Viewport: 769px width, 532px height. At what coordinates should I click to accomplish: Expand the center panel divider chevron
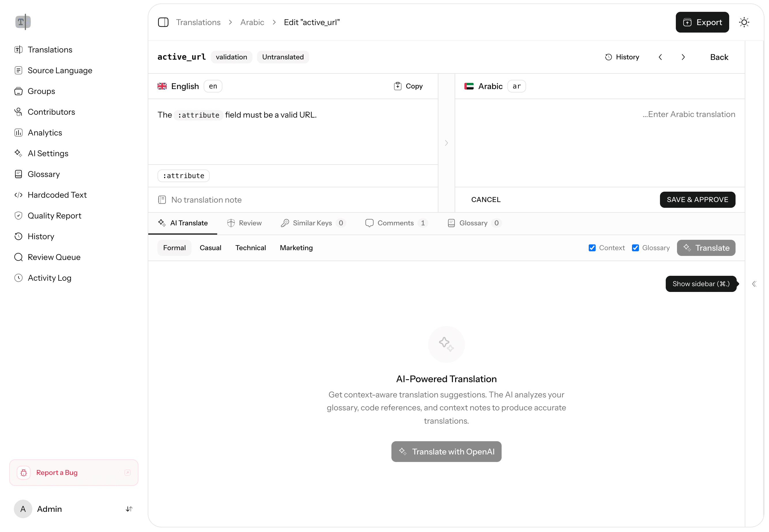point(447,143)
